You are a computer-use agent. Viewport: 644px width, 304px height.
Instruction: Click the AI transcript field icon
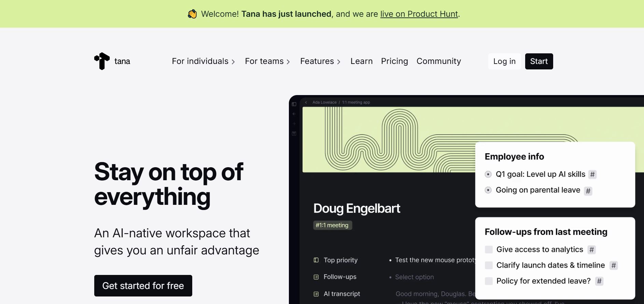[x=316, y=294]
